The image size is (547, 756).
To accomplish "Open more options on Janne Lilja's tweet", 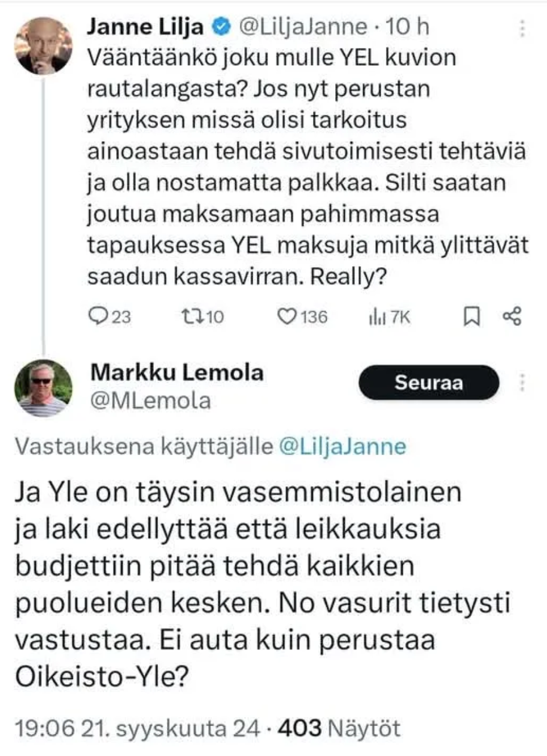I will (522, 28).
